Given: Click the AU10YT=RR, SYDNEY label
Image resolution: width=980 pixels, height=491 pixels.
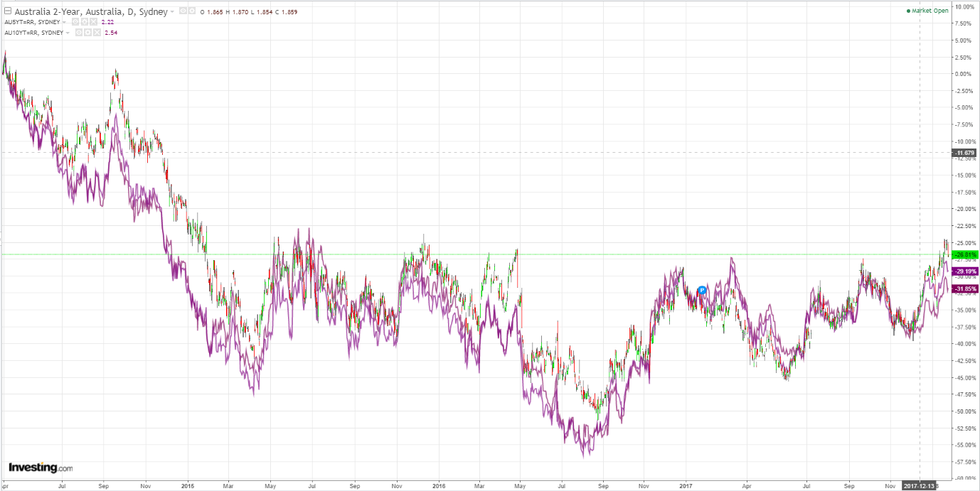Looking at the screenshot, I should (x=34, y=33).
